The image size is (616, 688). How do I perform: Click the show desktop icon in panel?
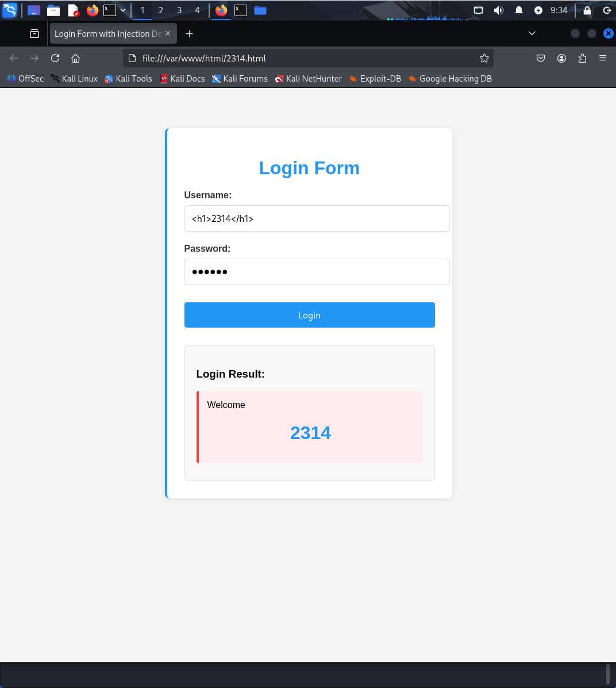tap(34, 10)
